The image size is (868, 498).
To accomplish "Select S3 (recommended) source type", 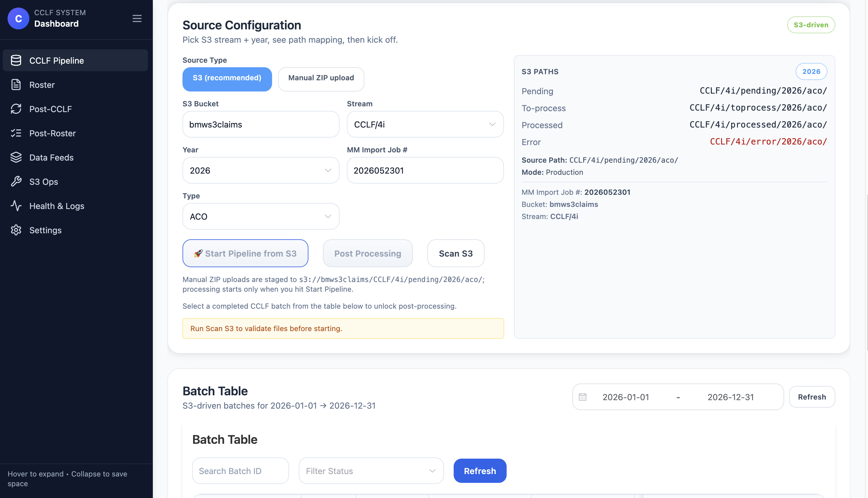I will pyautogui.click(x=227, y=79).
